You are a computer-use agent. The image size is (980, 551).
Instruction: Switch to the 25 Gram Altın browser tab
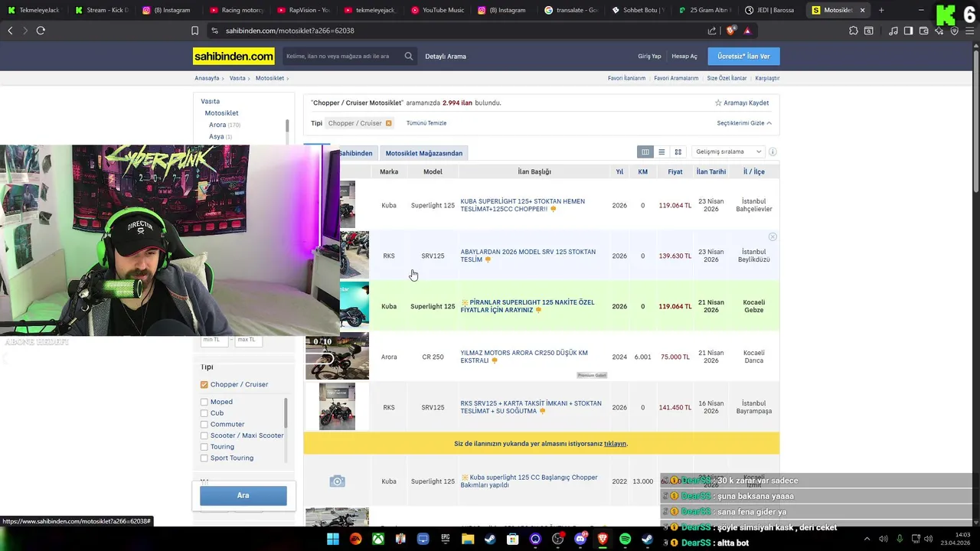[x=704, y=10]
